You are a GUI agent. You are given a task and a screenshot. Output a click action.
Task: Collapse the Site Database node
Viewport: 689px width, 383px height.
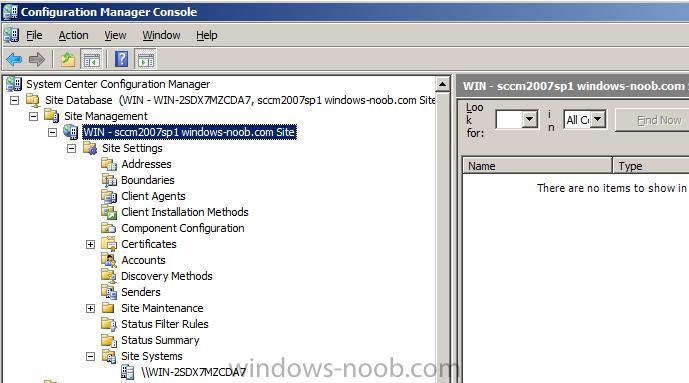[15, 100]
